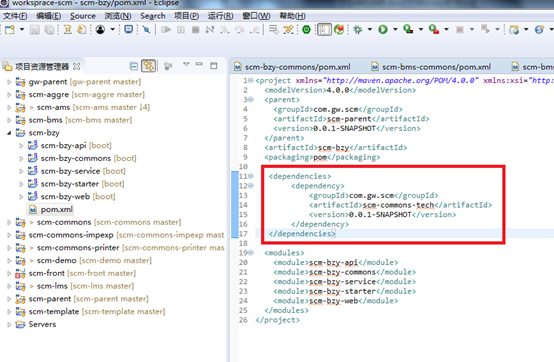This screenshot has width=554, height=362.
Task: Click the scm-bzy-starter module line text
Action: point(342,291)
